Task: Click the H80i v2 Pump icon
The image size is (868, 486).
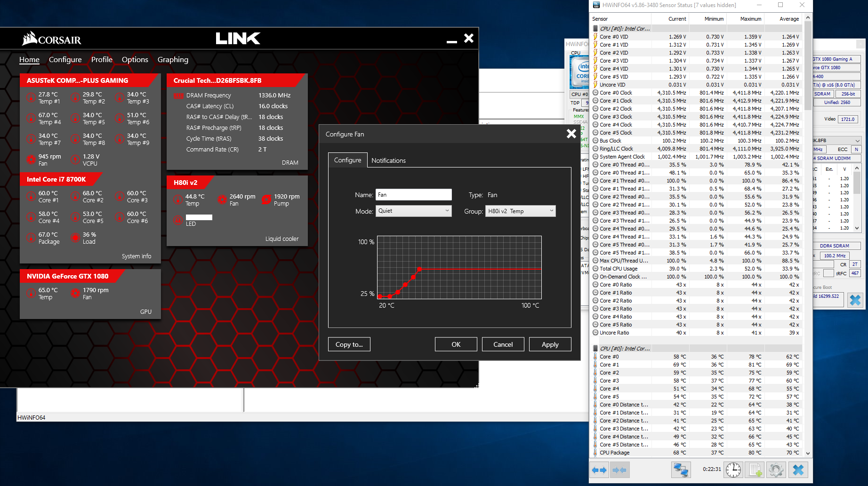Action: (x=266, y=200)
